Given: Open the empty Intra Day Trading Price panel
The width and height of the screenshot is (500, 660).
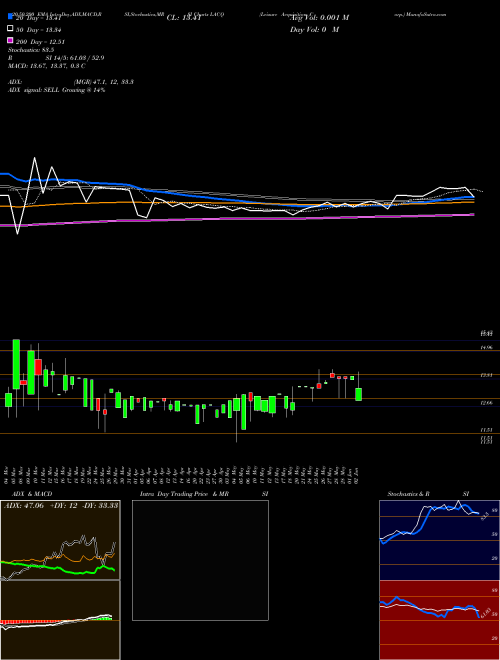Looking at the screenshot, I should [x=200, y=560].
